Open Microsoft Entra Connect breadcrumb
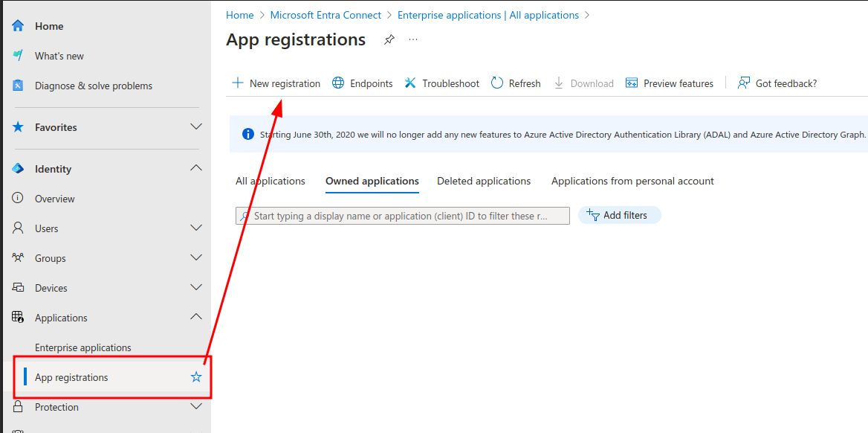 [325, 15]
